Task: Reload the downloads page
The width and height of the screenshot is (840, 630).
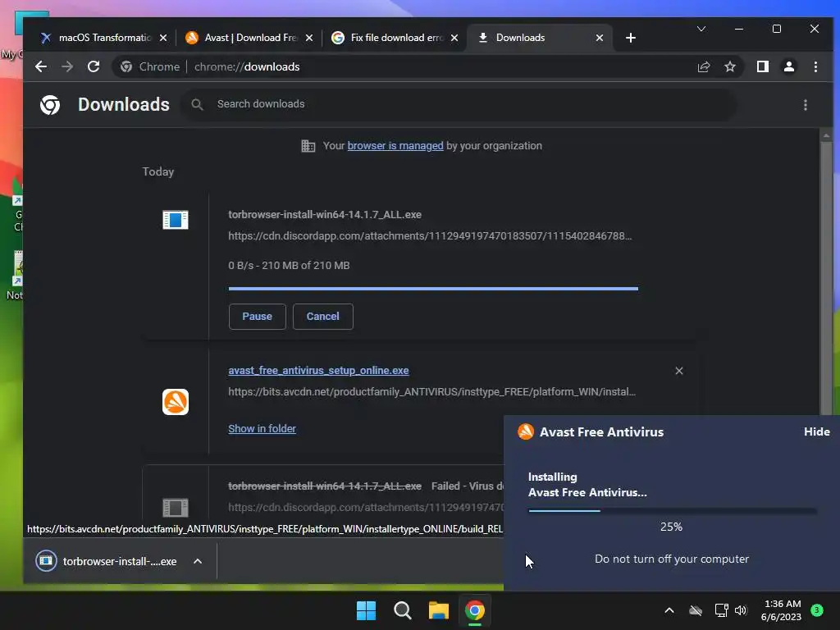Action: coord(94,66)
